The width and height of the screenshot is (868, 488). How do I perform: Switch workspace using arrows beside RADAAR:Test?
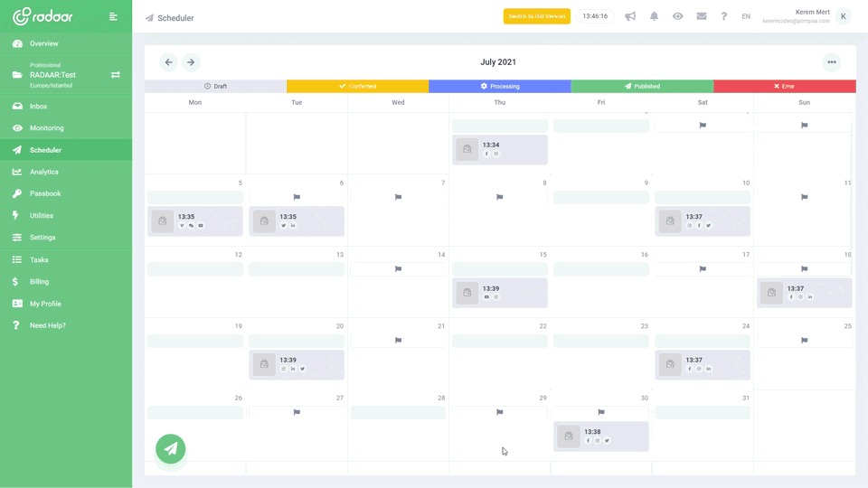click(x=116, y=75)
